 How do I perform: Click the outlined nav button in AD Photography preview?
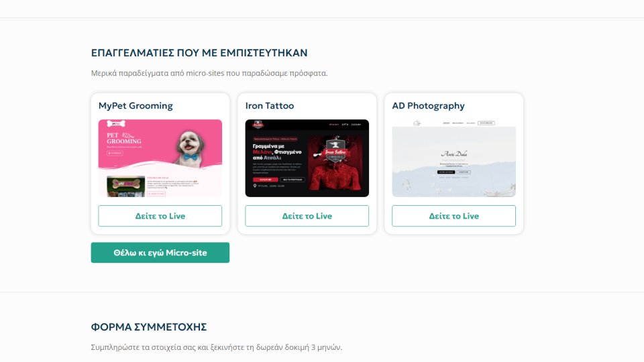click(x=486, y=123)
